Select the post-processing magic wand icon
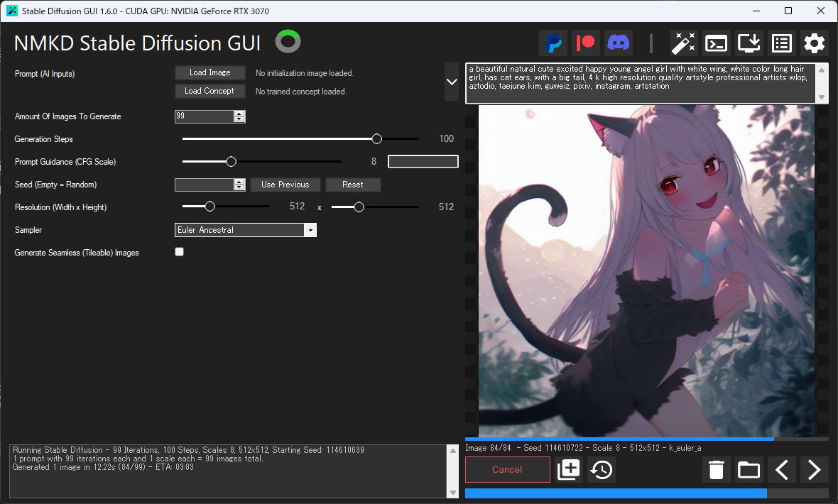This screenshot has height=504, width=838. [683, 43]
